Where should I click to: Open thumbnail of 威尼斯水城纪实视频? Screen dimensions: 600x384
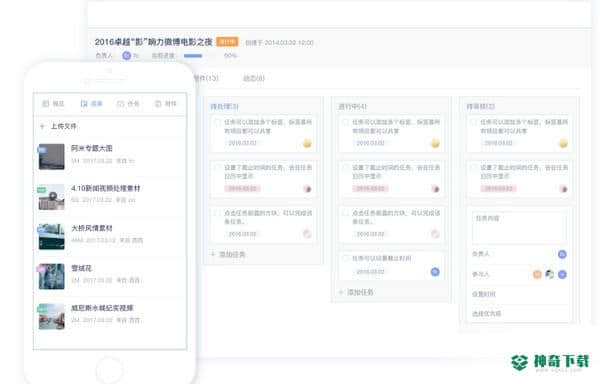point(51,316)
